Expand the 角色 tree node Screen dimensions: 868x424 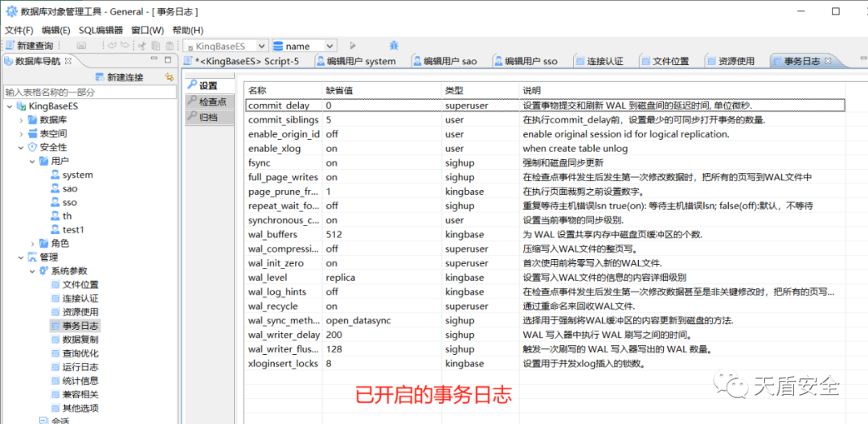[32, 243]
